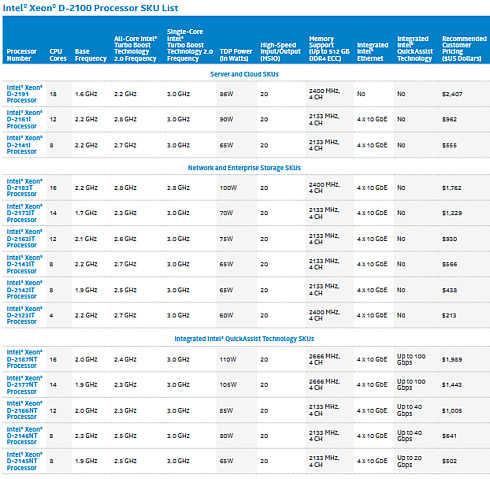The image size is (490, 479).
Task: Open the Intel Xeon D-2145NT Processor link
Action: pyautogui.click(x=25, y=461)
